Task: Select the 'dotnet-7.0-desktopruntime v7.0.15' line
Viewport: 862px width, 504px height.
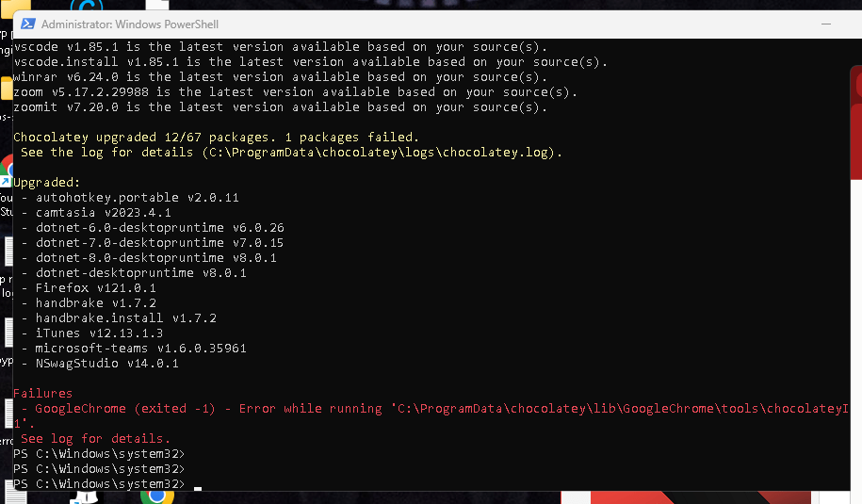Action: (x=153, y=243)
